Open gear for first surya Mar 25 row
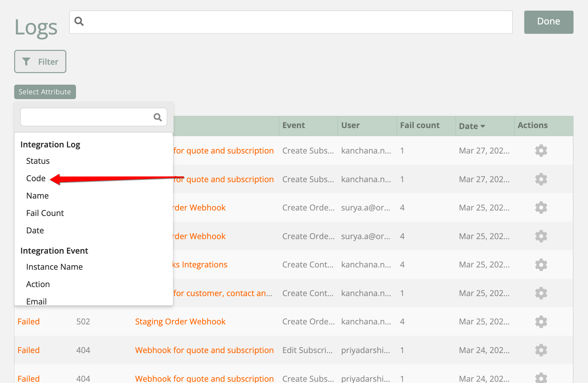 tap(541, 208)
